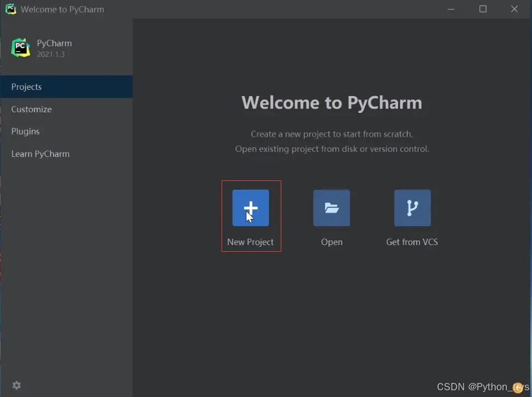
Task: Click the Open folder icon
Action: click(x=332, y=208)
